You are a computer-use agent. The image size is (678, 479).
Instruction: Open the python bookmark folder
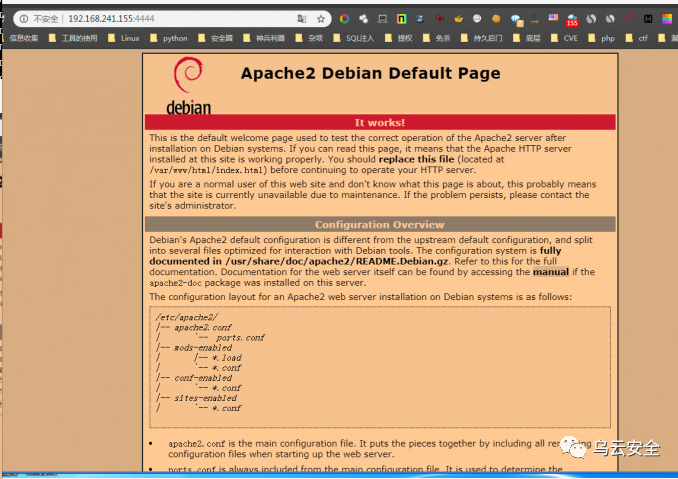point(169,38)
